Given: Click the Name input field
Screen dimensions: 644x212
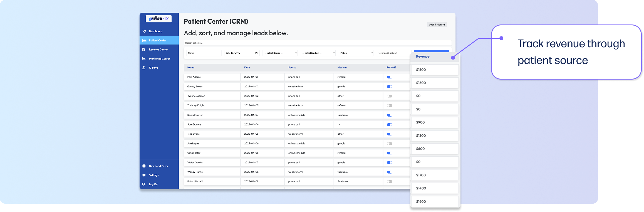Looking at the screenshot, I should coord(204,53).
